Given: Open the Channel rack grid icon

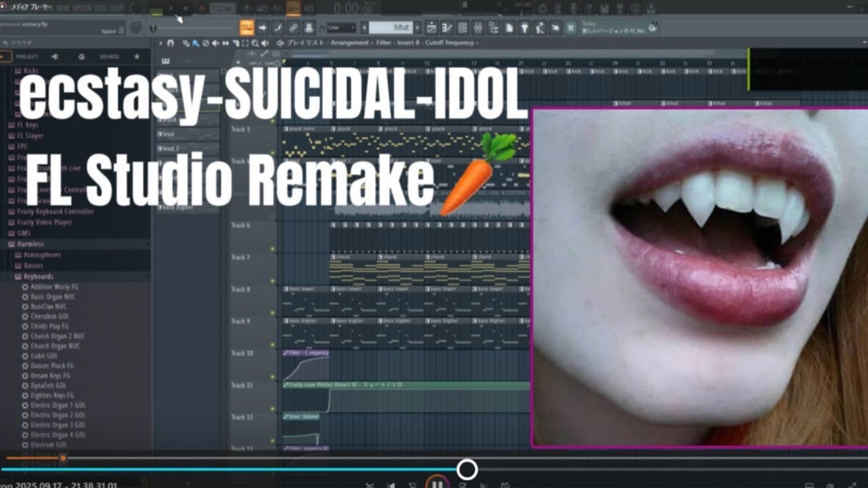Looking at the screenshot, I should tap(463, 28).
